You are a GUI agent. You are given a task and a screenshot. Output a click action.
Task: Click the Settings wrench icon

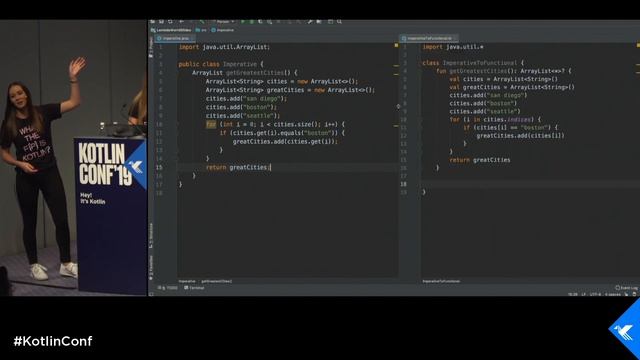[310, 22]
